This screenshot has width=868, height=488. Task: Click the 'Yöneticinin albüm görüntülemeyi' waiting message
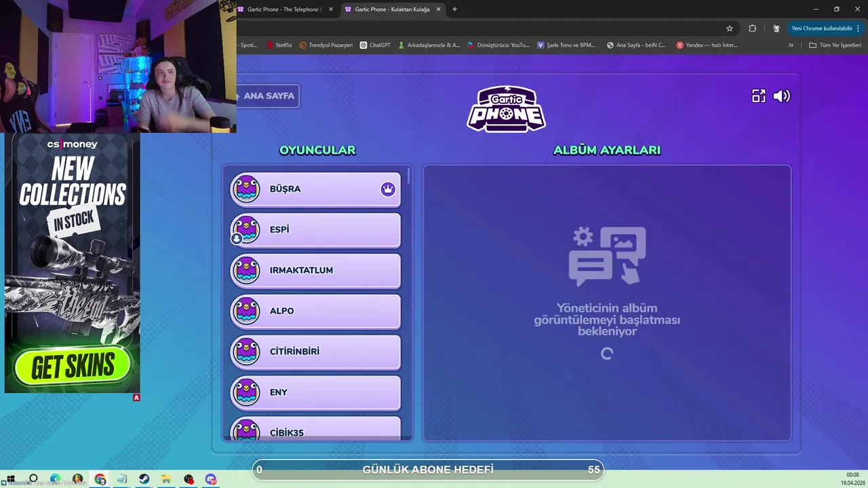607,319
